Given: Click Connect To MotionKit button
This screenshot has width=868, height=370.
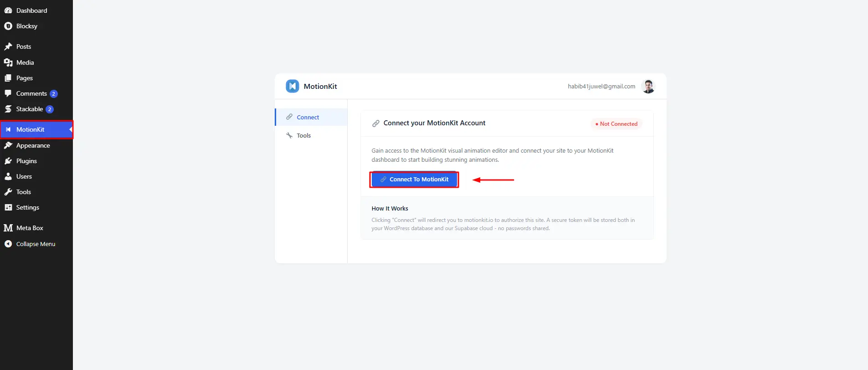Looking at the screenshot, I should [414, 180].
